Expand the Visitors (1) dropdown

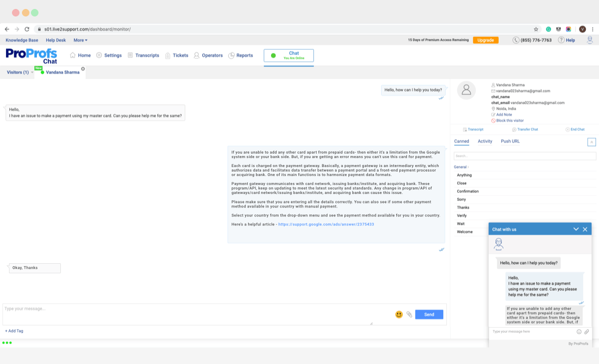32,72
